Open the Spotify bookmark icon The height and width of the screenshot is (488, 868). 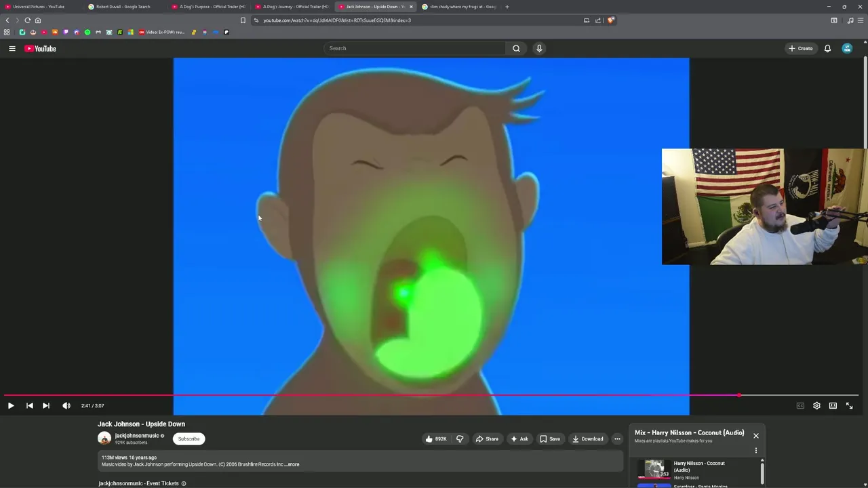click(87, 32)
